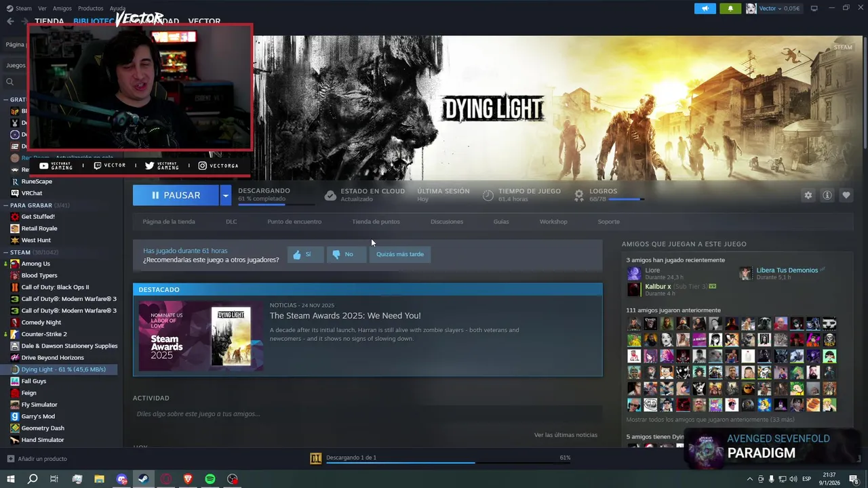Open Windows notification center
Viewport: 868px width, 488px height.
pos(854,479)
